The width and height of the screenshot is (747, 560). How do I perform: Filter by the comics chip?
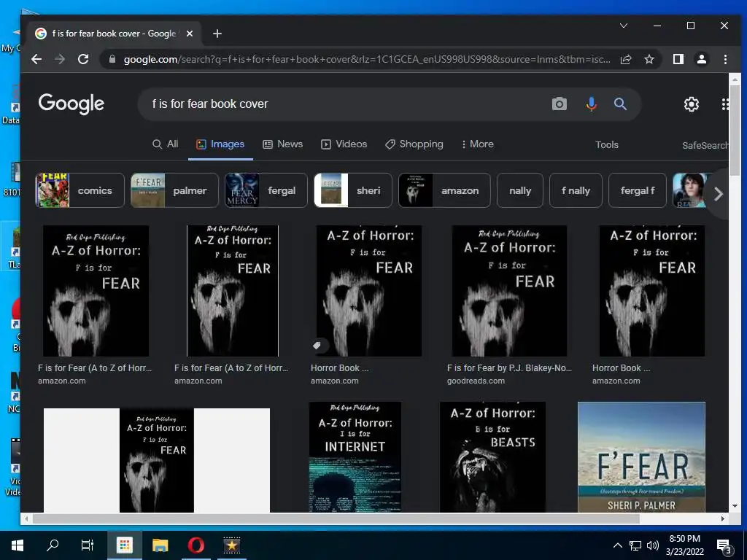point(80,190)
